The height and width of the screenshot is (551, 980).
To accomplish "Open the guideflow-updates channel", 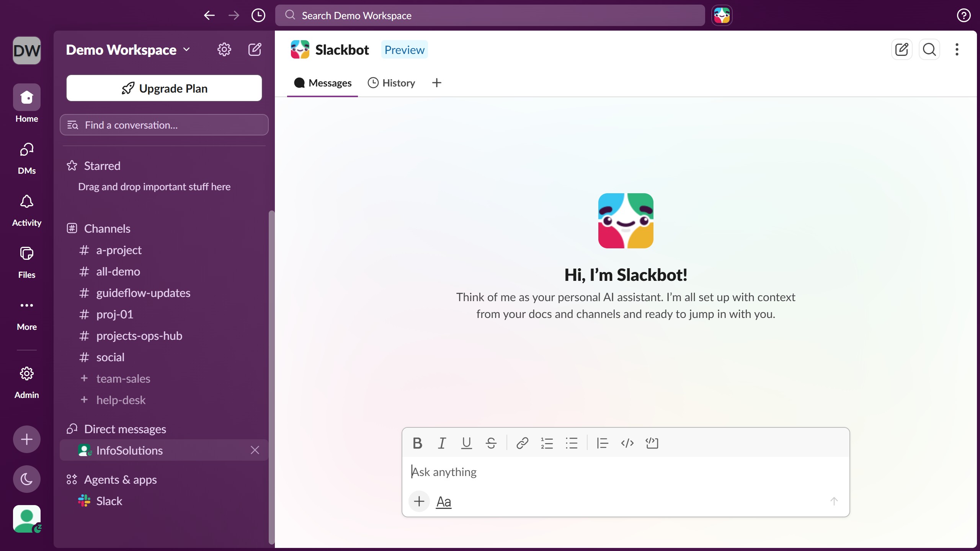I will [x=164, y=293].
